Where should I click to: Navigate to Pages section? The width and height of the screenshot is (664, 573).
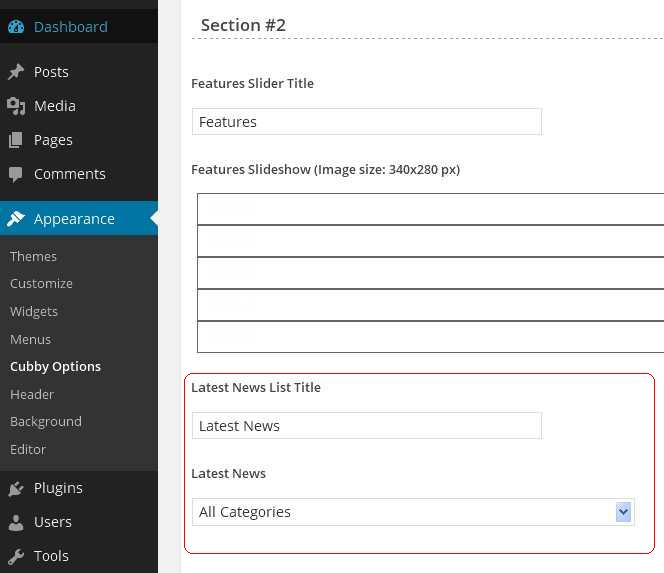point(53,140)
